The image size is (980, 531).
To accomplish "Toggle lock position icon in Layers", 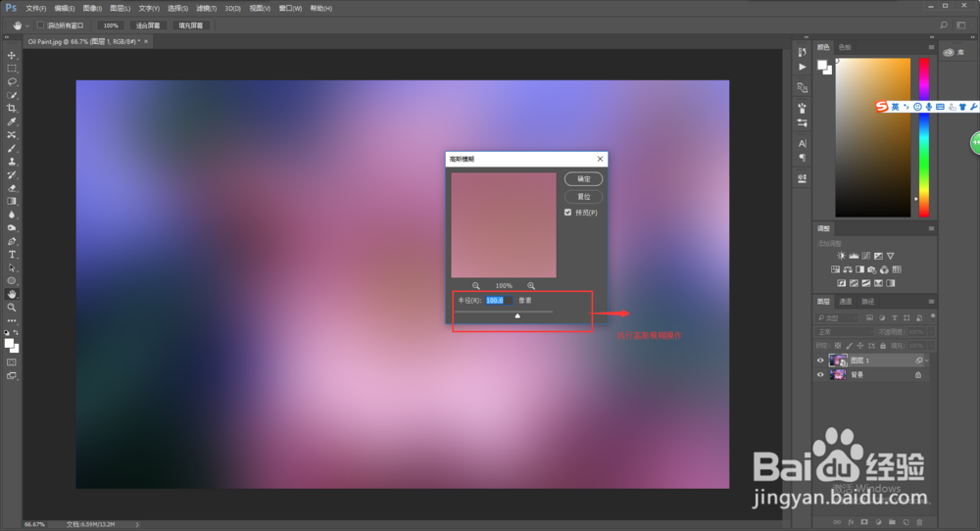I will click(860, 346).
